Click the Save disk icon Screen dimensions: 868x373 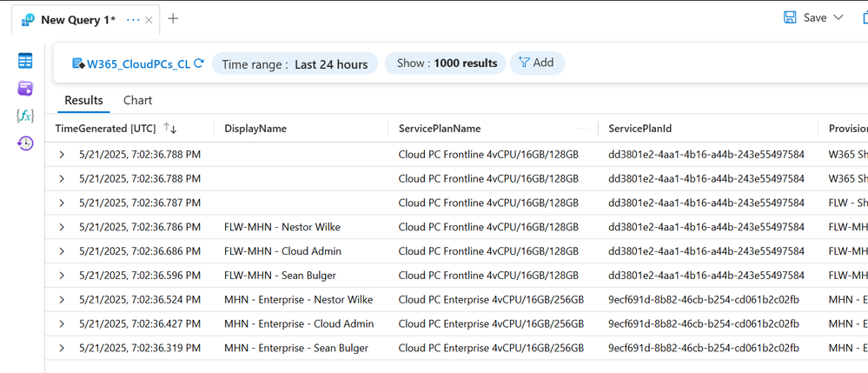pyautogui.click(x=790, y=17)
